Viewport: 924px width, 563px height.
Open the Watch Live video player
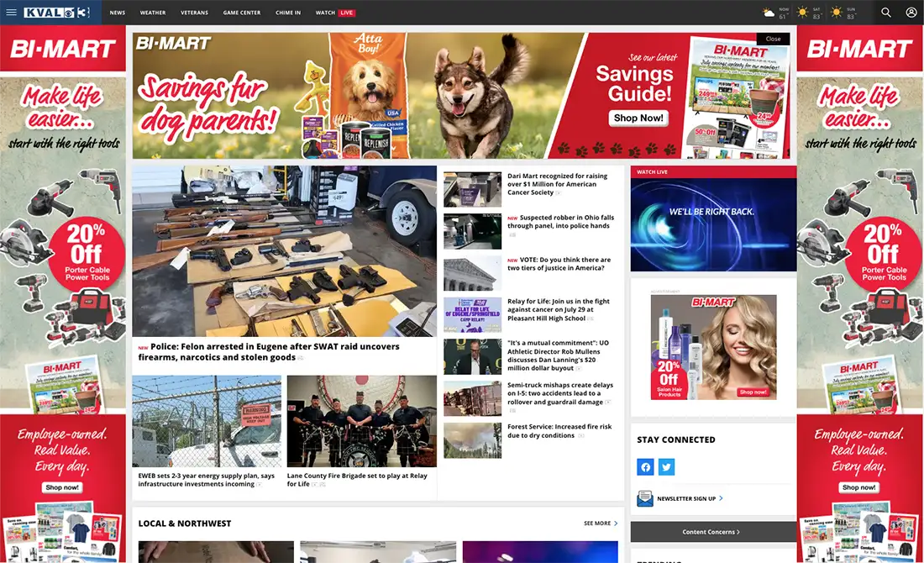click(x=713, y=224)
